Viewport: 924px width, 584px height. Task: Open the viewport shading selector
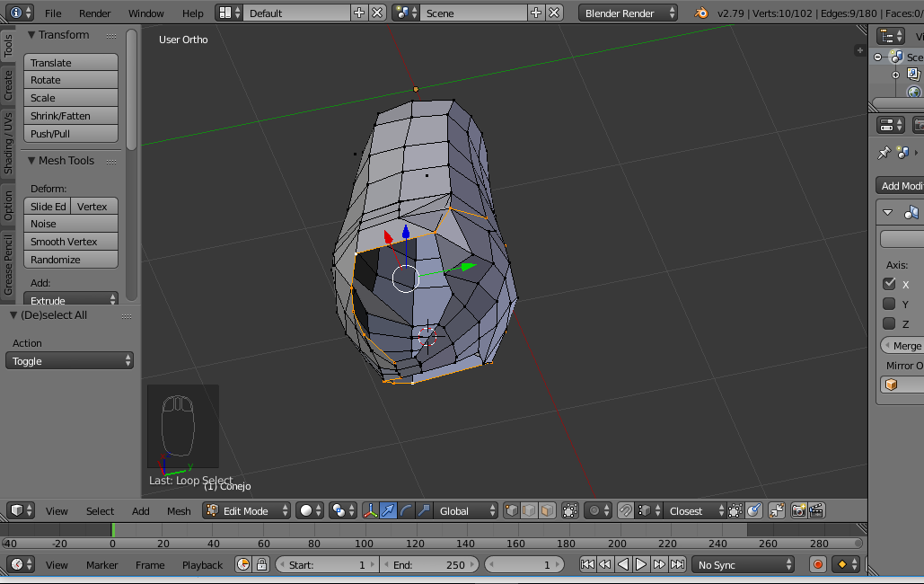click(x=310, y=510)
